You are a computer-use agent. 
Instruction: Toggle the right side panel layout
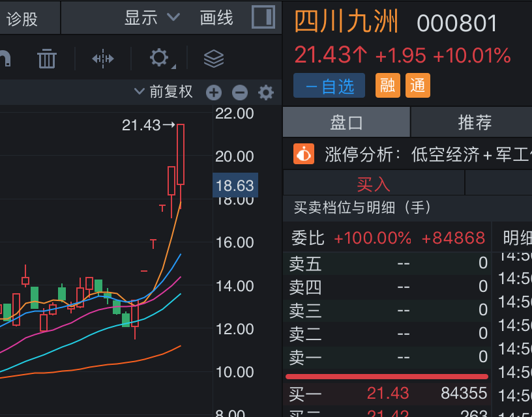click(263, 18)
